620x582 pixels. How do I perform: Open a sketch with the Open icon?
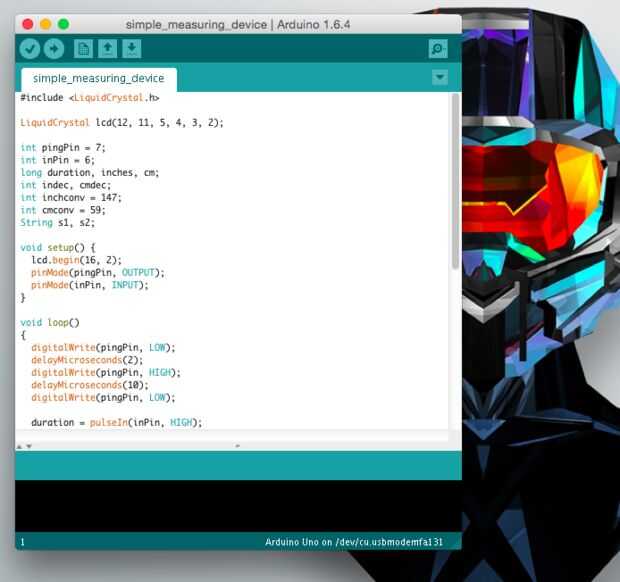tap(108, 49)
